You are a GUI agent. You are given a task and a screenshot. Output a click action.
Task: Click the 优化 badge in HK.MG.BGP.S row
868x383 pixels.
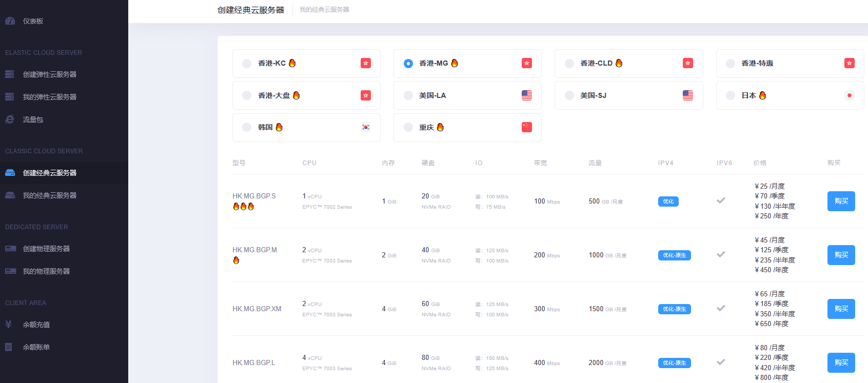(x=668, y=201)
